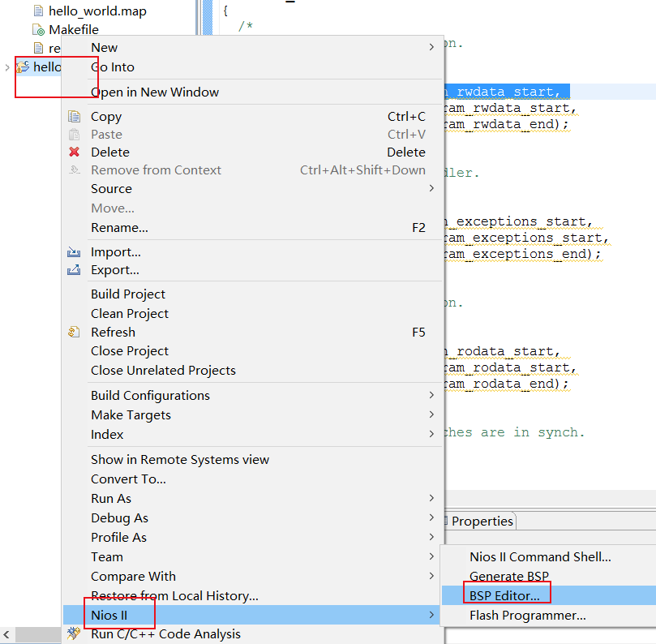Select Makefile in project tree
Viewport: 656px width, 644px height.
pyautogui.click(x=74, y=30)
